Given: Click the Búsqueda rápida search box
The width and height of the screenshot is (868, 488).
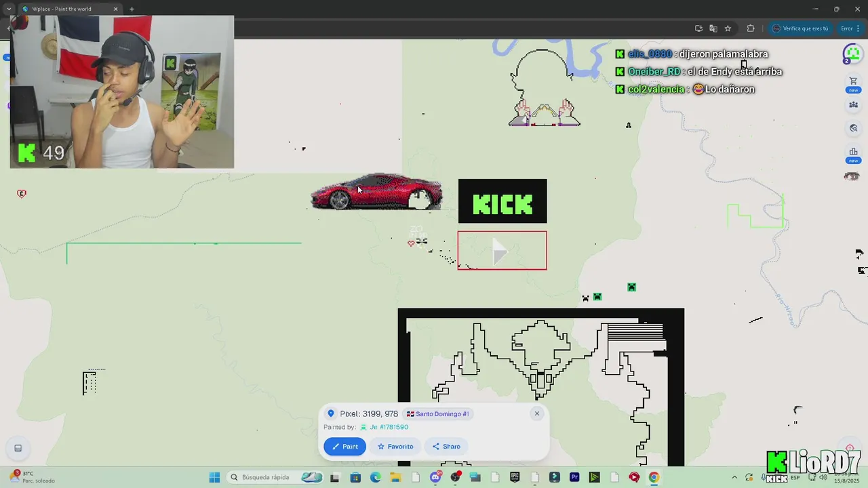Looking at the screenshot, I should (275, 477).
